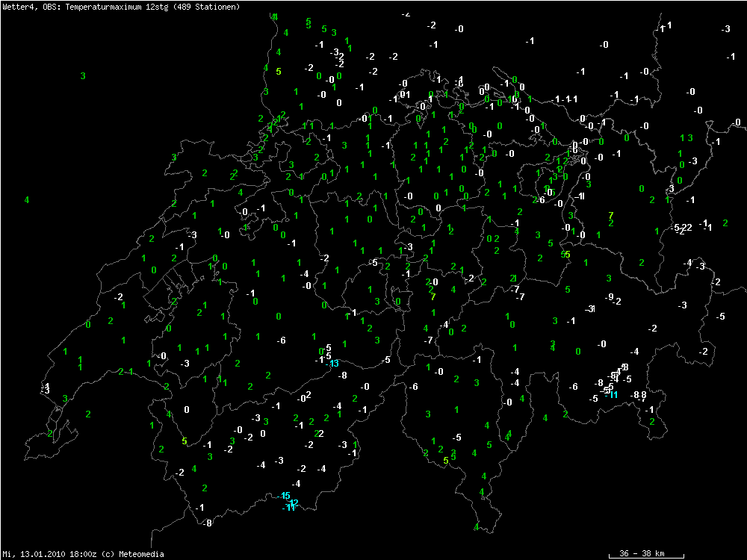Screen dimensions: 747x560
Task: Select the cyan -12 temperature label
Action: [x=293, y=503]
